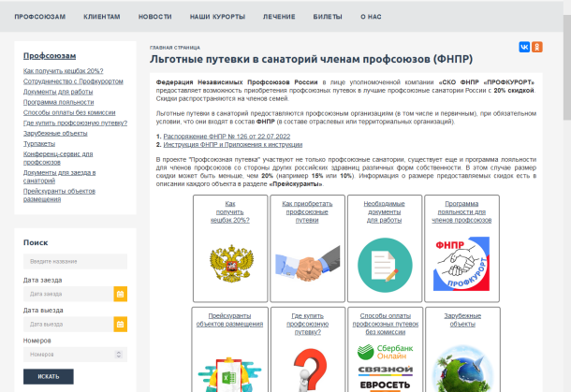Click the Евросеть logo
This screenshot has width=571, height=392.
click(x=386, y=385)
